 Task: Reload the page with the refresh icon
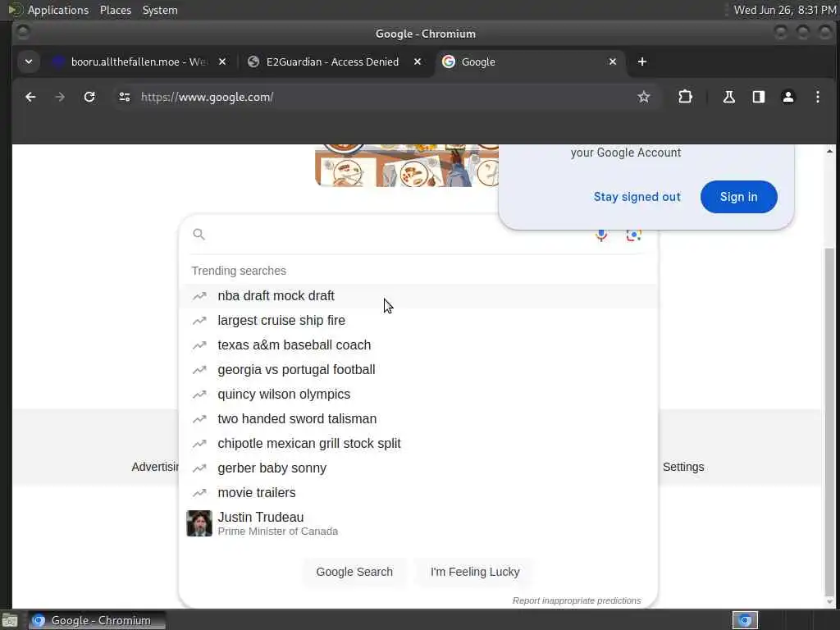[x=89, y=97]
